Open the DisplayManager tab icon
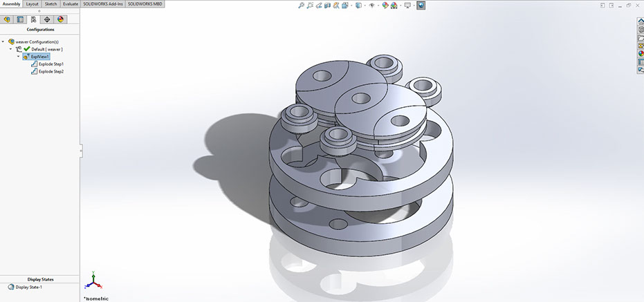This screenshot has width=644, height=302. coord(60,19)
